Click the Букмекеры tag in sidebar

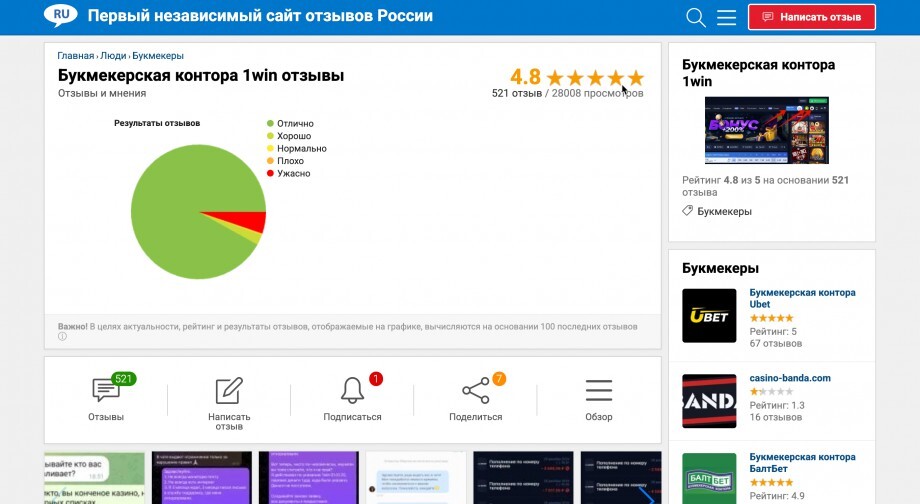(x=724, y=211)
